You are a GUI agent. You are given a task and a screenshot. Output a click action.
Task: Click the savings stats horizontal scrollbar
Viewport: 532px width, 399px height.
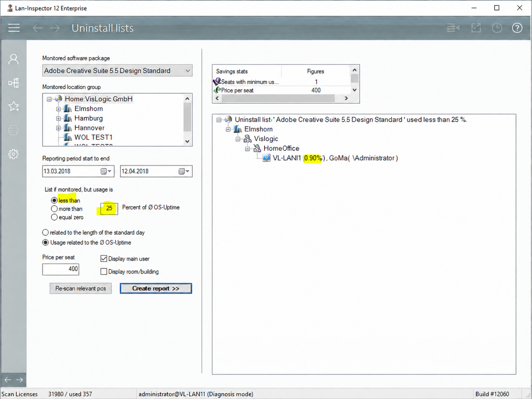[281, 98]
